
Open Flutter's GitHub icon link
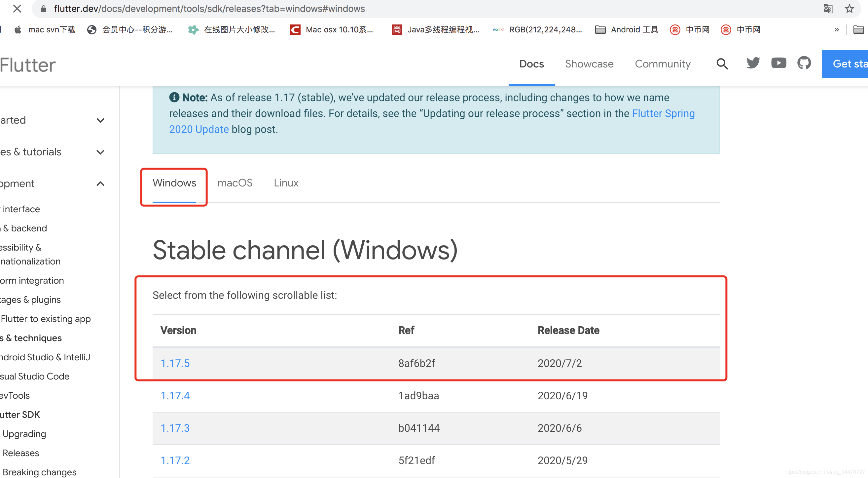click(x=804, y=63)
